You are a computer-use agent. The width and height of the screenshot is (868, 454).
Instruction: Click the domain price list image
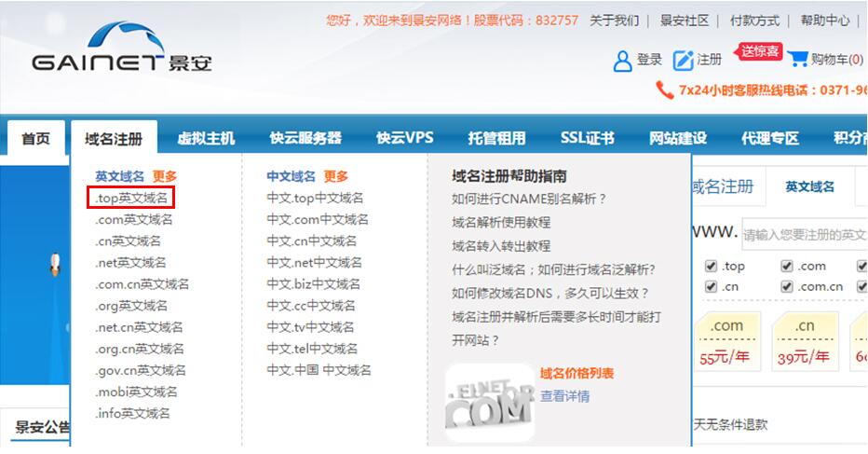coord(489,400)
